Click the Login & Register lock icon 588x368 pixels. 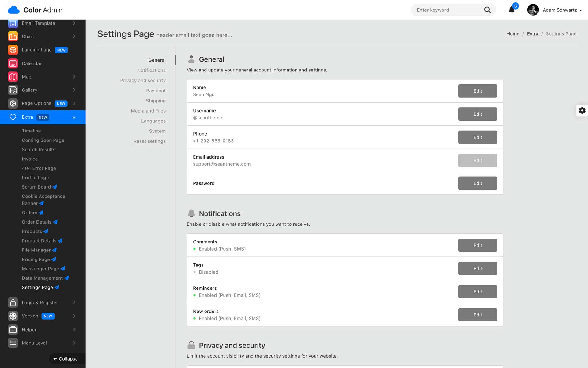13,303
